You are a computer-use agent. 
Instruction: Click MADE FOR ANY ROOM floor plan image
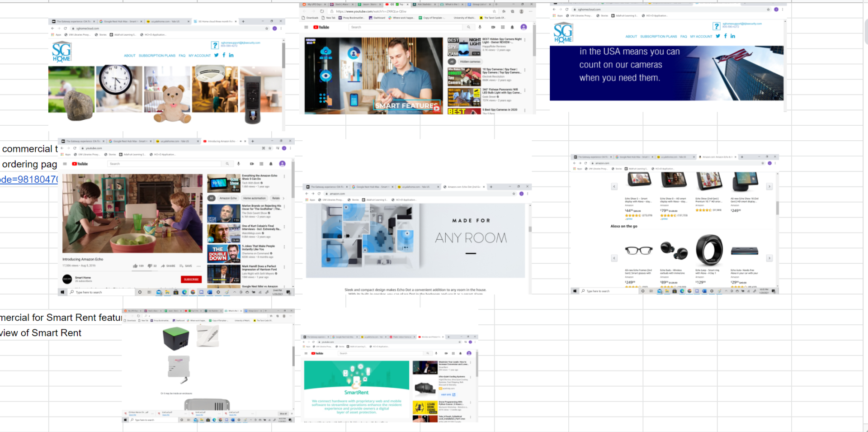coord(415,240)
